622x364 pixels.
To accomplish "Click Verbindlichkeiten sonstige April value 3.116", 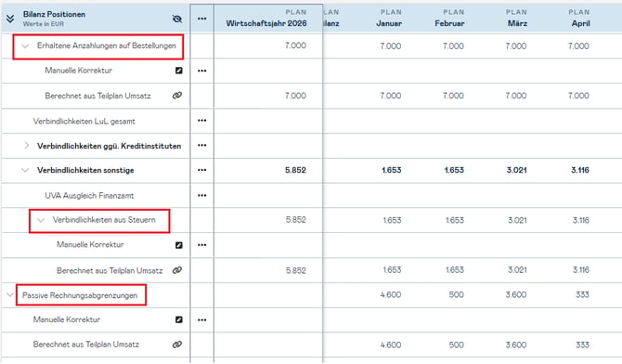I will coord(580,170).
